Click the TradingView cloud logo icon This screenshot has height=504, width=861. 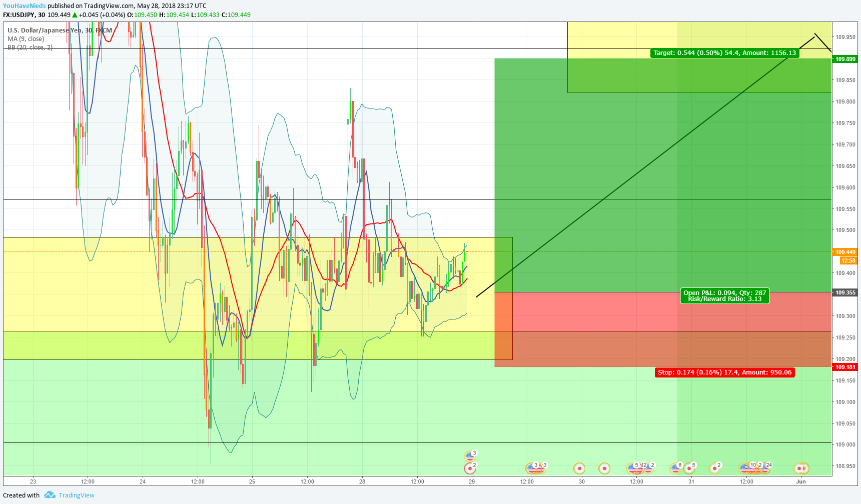pos(50,495)
